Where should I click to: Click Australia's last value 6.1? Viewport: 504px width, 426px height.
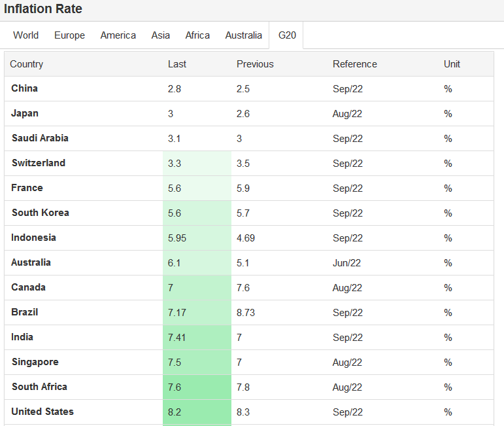pos(174,263)
